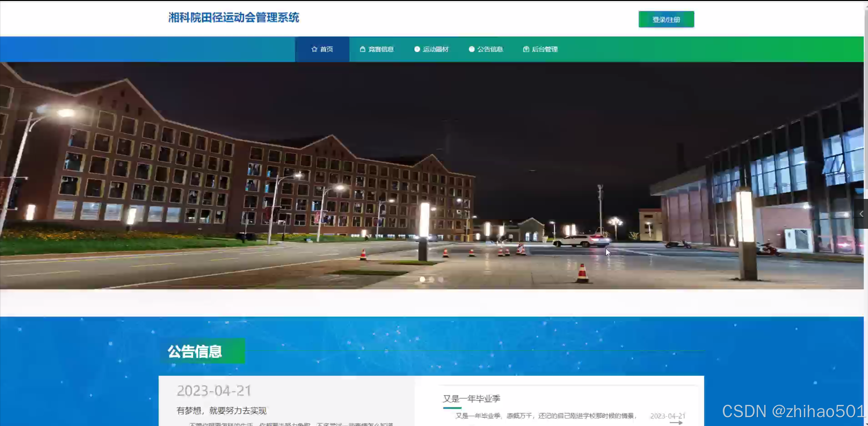Click the round icon beside 公告信息 in navbar

[x=471, y=49]
